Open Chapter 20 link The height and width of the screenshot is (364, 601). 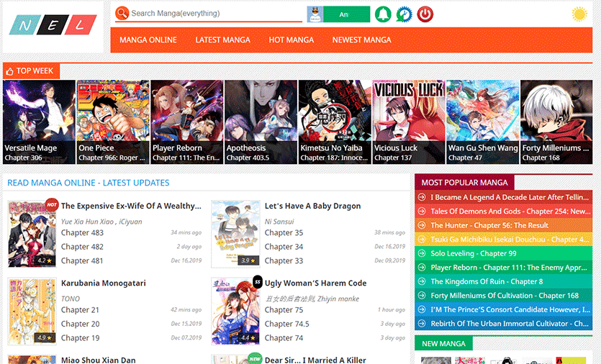80,324
